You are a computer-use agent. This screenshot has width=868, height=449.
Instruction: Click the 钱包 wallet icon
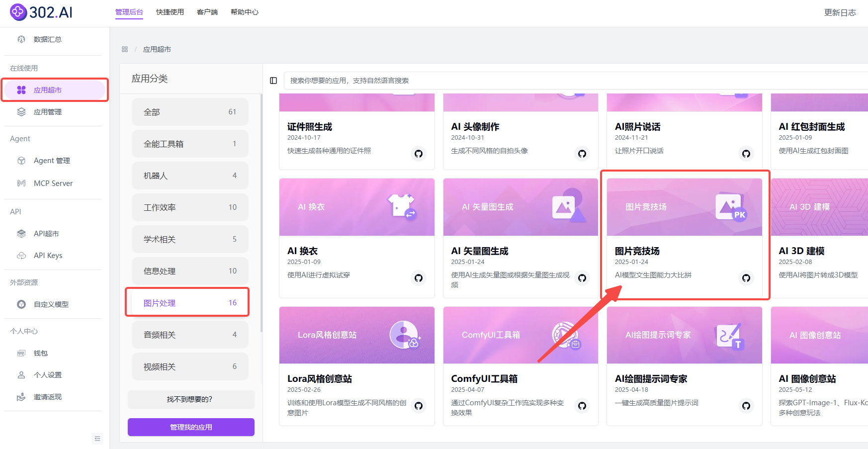[21, 353]
